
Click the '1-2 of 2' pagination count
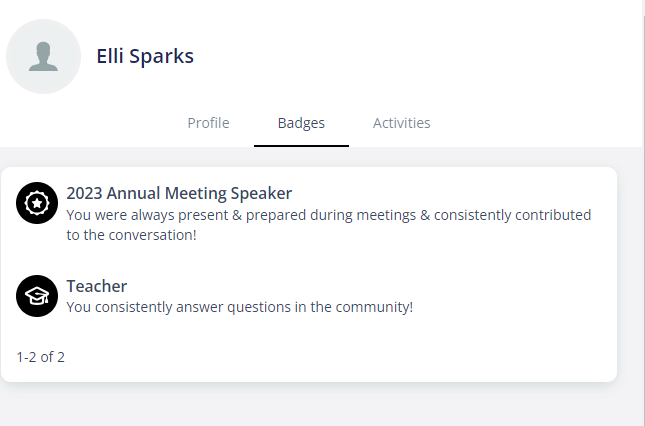pyautogui.click(x=40, y=357)
